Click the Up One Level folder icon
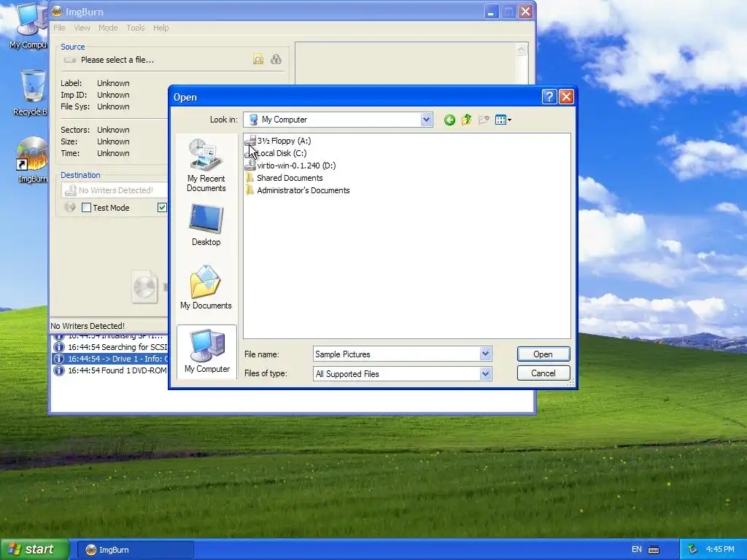Image resolution: width=747 pixels, height=560 pixels. 466,120
